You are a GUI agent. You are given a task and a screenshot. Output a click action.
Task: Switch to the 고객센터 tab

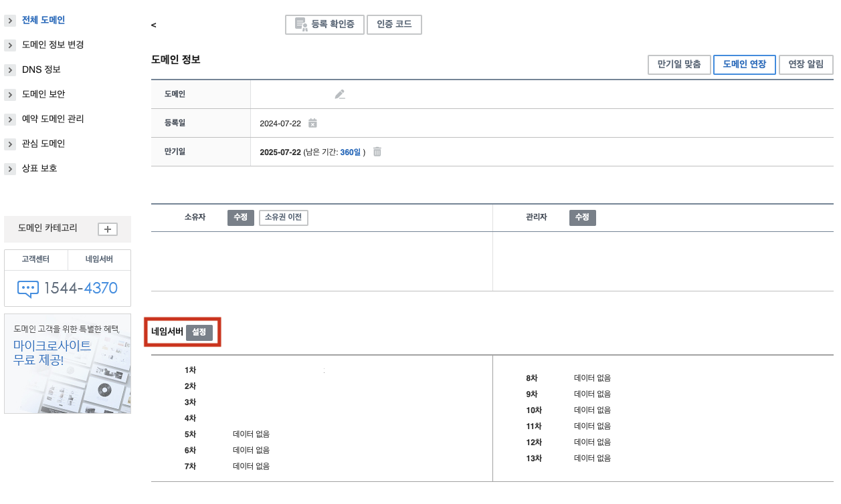point(36,260)
